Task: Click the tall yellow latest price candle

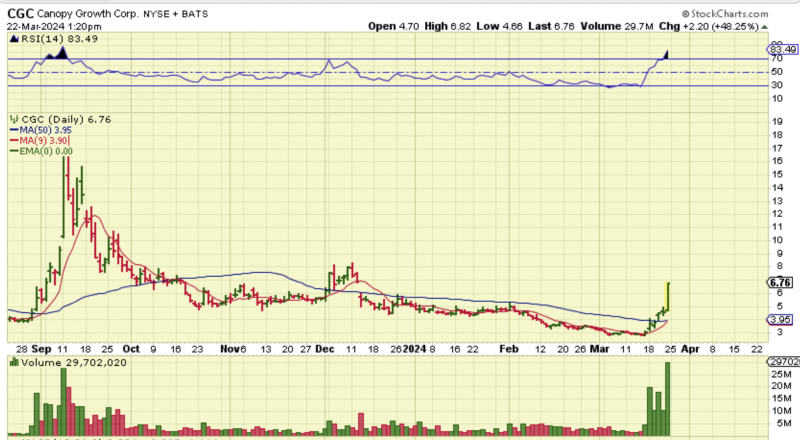Action: point(667,297)
